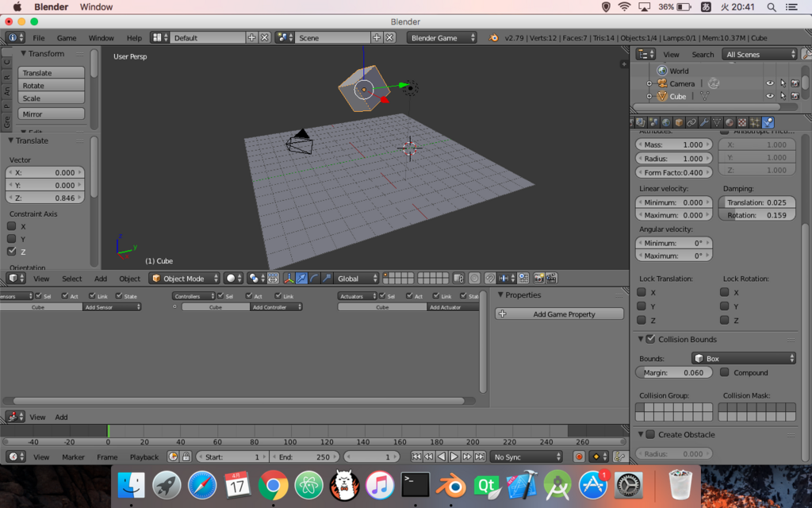Open the Help menu
Screen dimensions: 812x508
pos(134,38)
